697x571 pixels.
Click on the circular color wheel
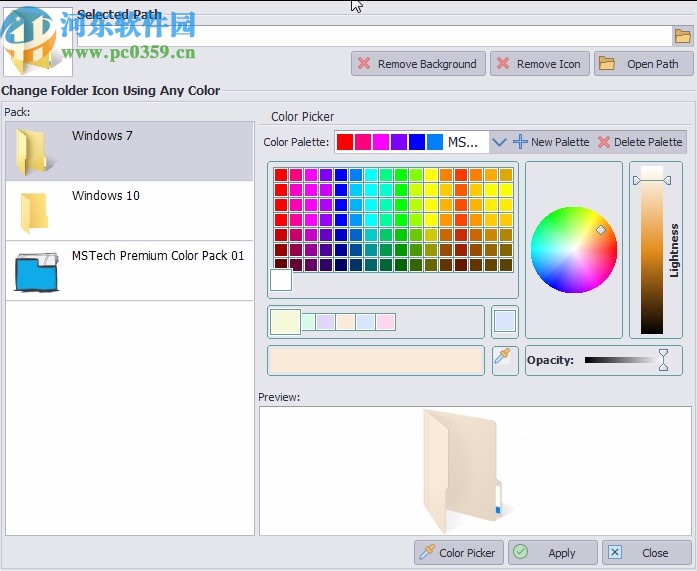click(x=573, y=249)
